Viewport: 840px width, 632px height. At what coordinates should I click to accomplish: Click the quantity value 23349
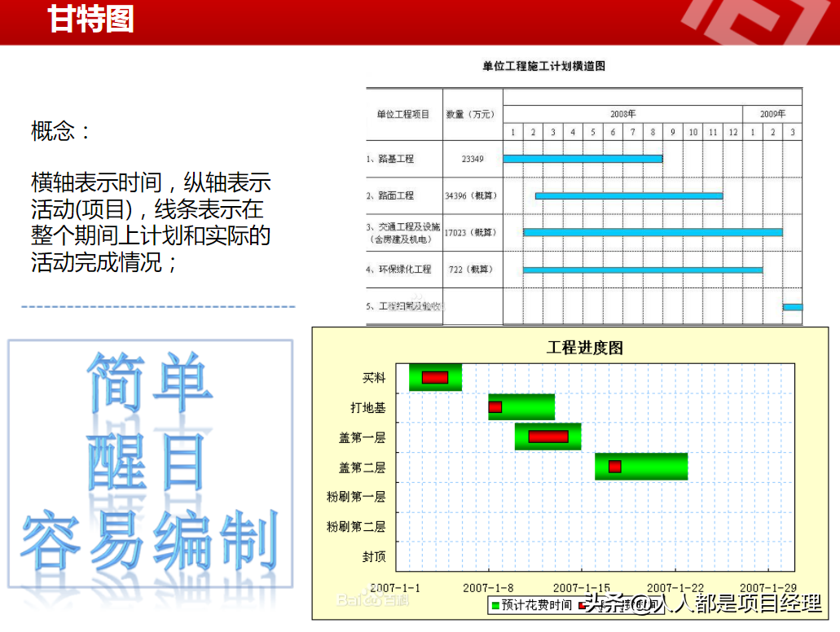(x=473, y=159)
